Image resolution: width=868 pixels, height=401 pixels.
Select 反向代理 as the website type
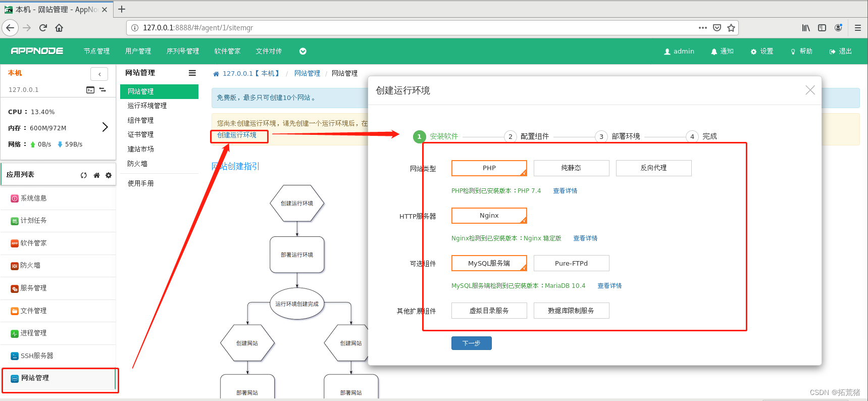(653, 168)
